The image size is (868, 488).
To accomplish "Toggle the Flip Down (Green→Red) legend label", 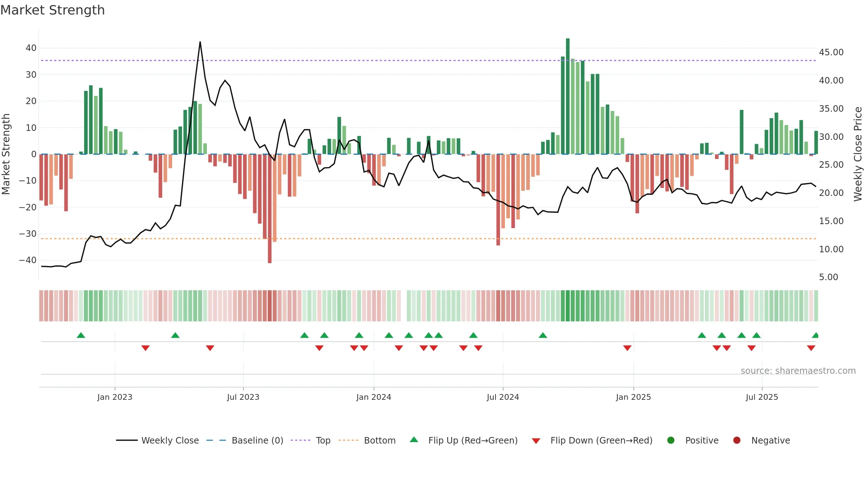I will click(x=601, y=440).
